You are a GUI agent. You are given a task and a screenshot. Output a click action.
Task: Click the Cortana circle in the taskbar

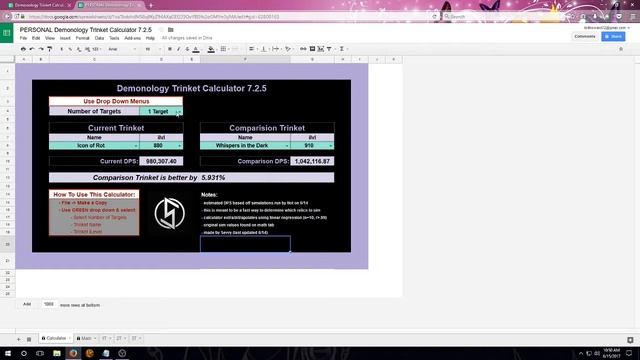[x=24, y=353]
